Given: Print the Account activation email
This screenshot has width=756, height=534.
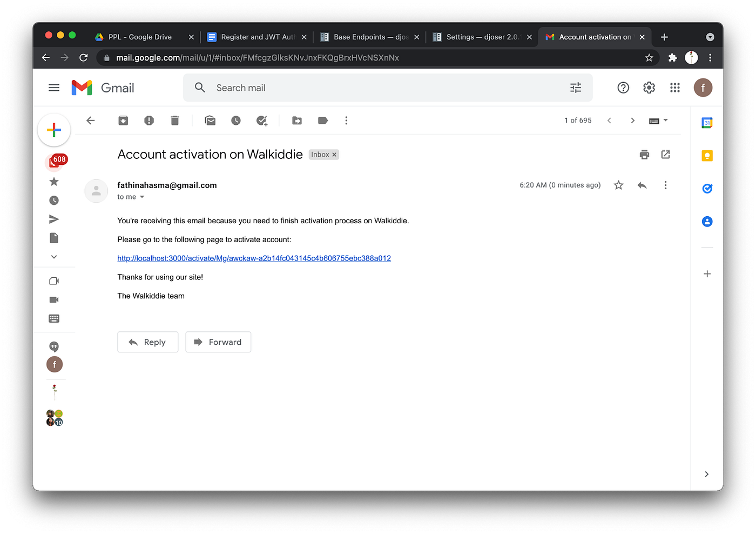Looking at the screenshot, I should pos(644,154).
